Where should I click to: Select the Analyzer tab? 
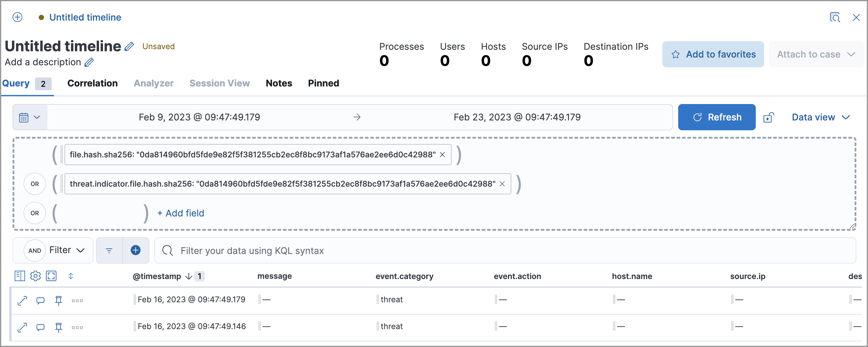153,83
